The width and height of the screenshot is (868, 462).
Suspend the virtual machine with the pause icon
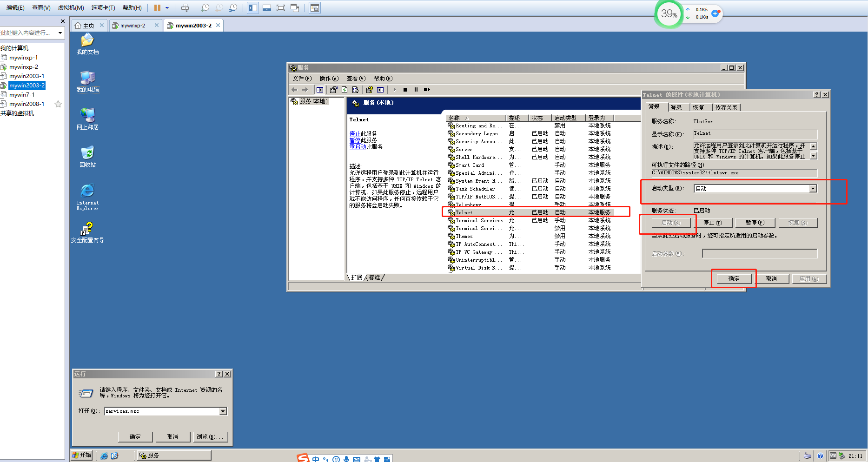click(158, 7)
